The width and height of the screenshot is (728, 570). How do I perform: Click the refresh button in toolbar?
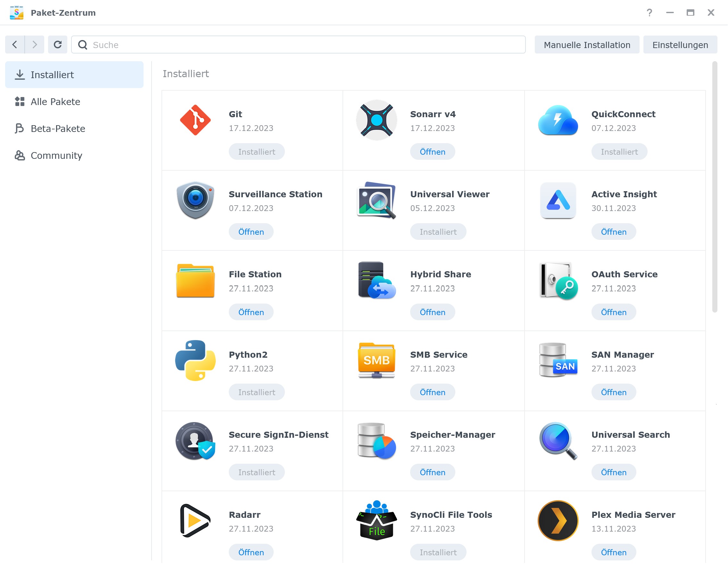tap(57, 45)
